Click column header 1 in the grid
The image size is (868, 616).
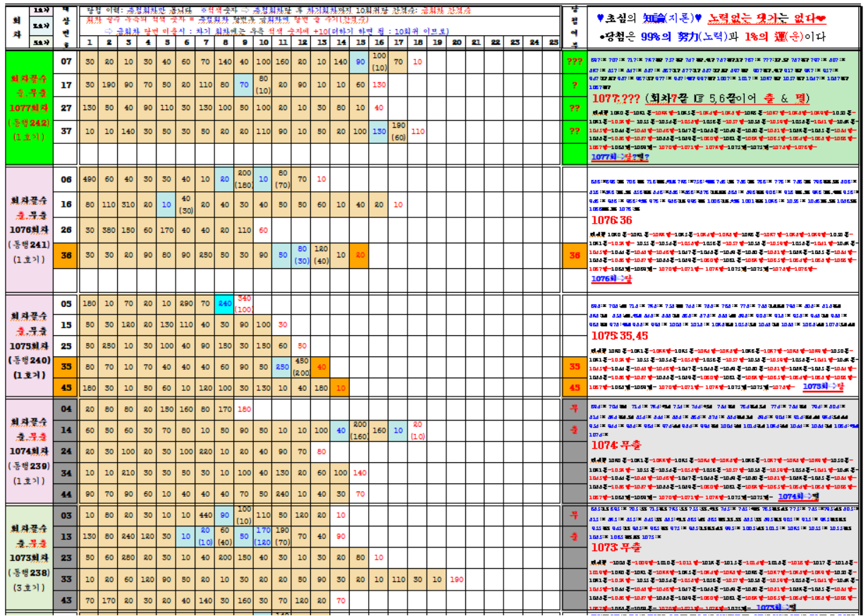(90, 42)
